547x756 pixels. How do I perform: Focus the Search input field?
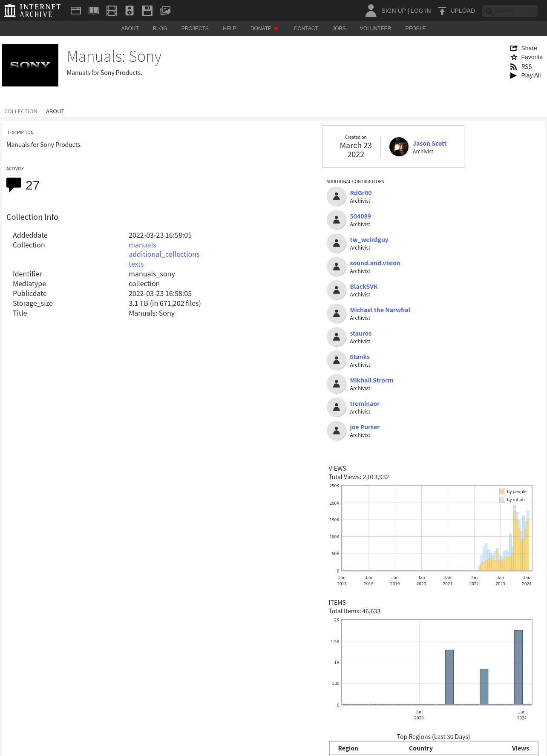click(x=510, y=11)
